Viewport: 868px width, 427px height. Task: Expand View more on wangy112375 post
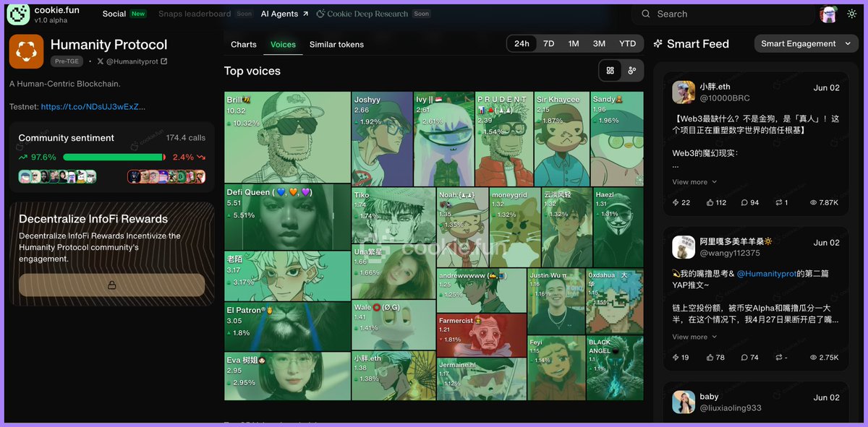point(694,337)
